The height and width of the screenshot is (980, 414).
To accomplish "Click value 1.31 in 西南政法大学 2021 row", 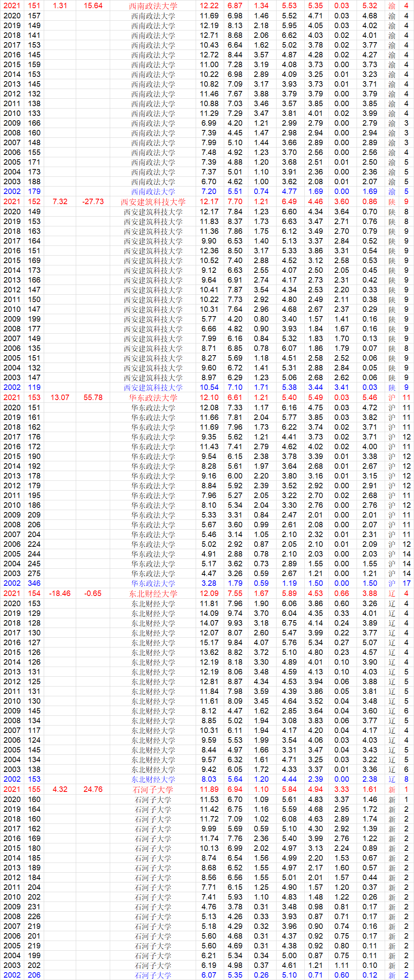I will pyautogui.click(x=60, y=6).
